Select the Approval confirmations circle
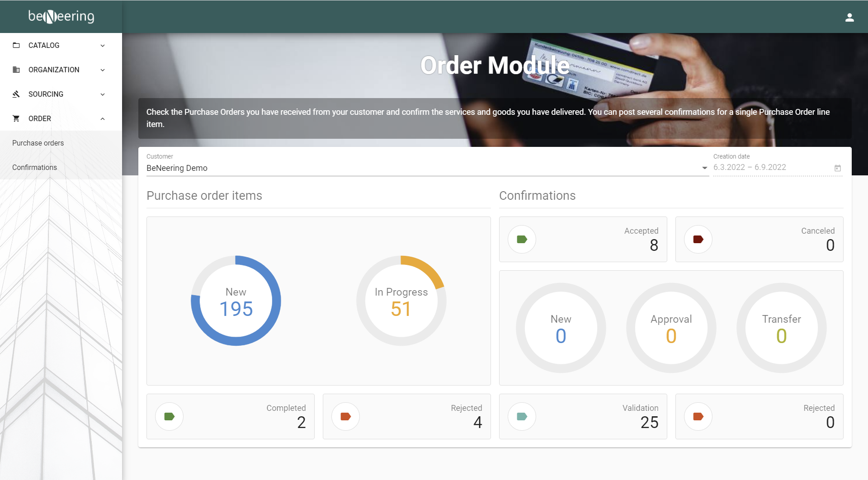The image size is (868, 480). (x=671, y=328)
